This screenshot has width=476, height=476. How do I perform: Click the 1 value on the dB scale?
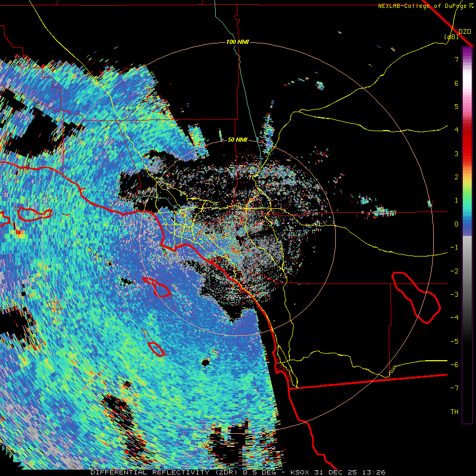[x=456, y=200]
